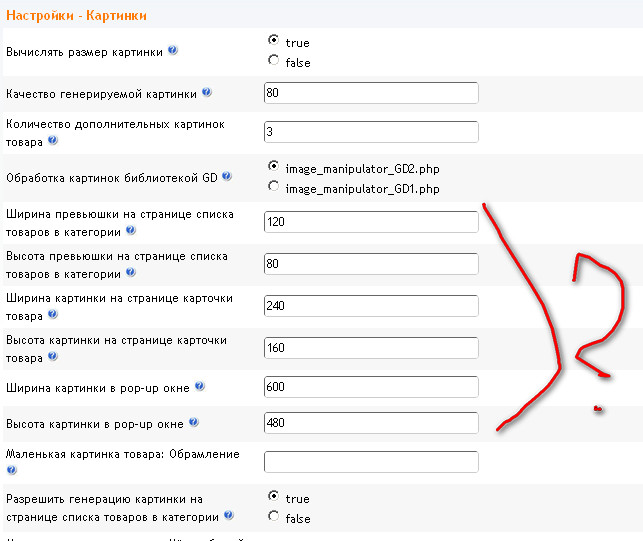
Task: Click help icon next to 'Вычислять размер картинки'
Action: (x=173, y=51)
